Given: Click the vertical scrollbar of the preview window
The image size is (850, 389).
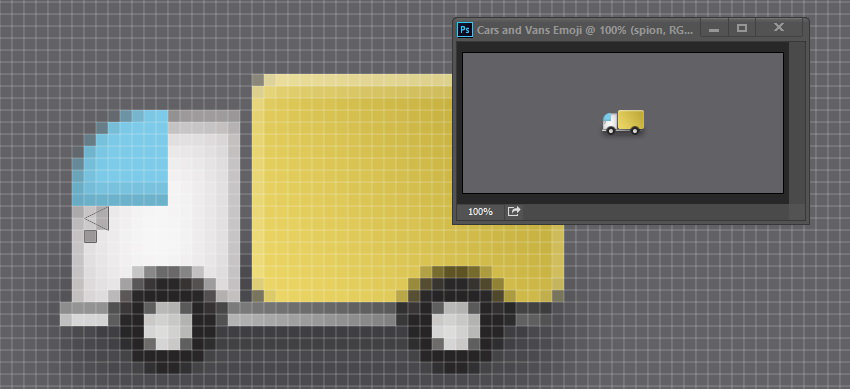Looking at the screenshot, I should [x=797, y=123].
